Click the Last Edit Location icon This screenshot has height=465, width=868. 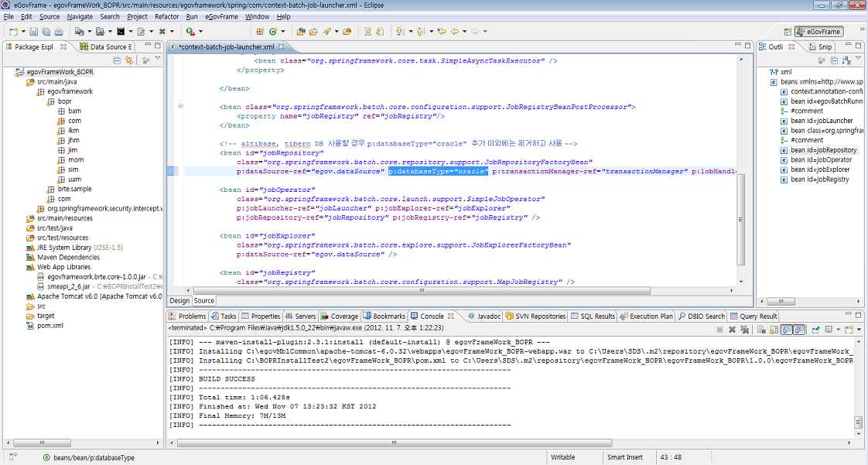click(x=442, y=32)
